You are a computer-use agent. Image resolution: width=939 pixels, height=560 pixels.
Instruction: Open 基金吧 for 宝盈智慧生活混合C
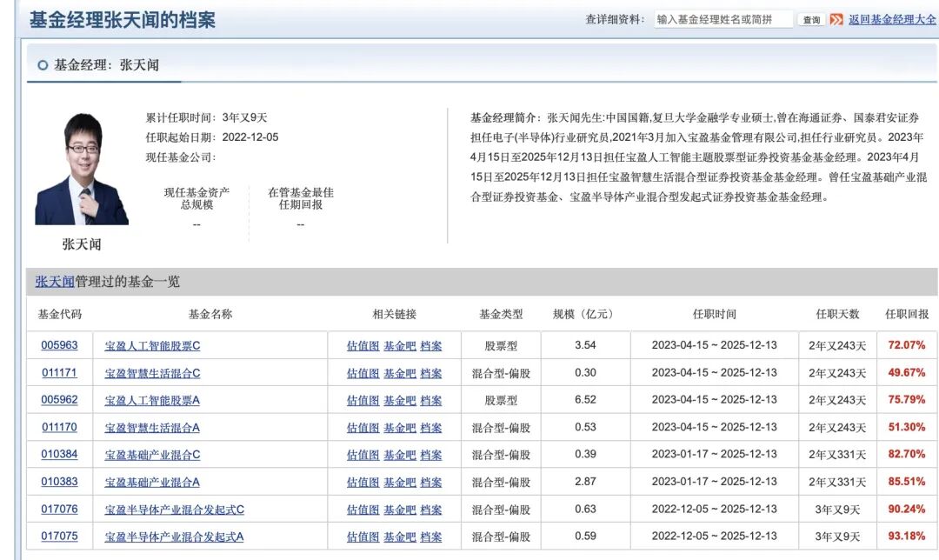399,373
